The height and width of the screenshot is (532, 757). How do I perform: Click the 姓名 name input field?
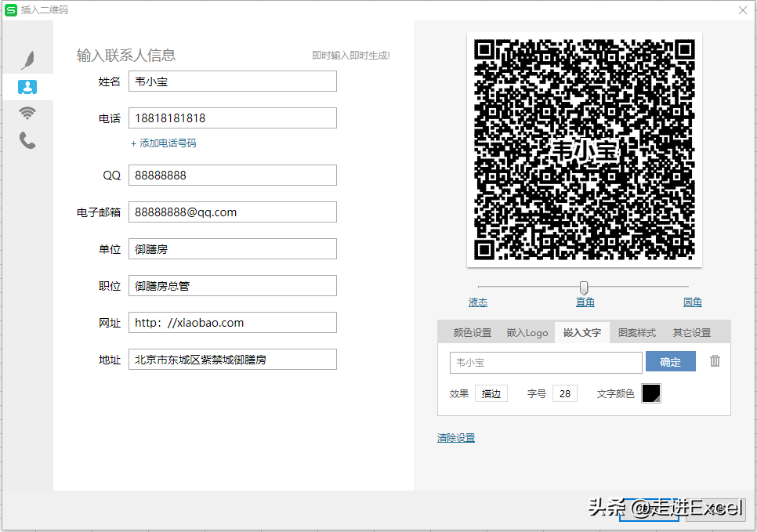point(233,81)
